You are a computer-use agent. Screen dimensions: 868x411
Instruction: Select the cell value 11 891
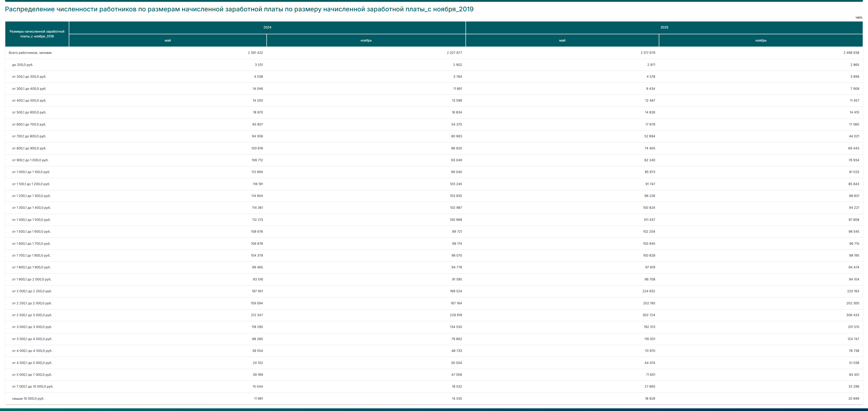coord(458,89)
